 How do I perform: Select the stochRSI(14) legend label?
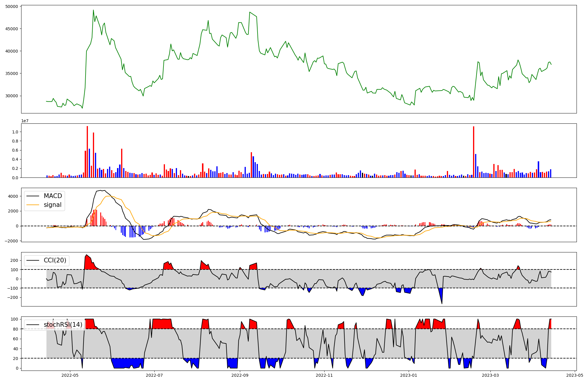[x=63, y=325]
